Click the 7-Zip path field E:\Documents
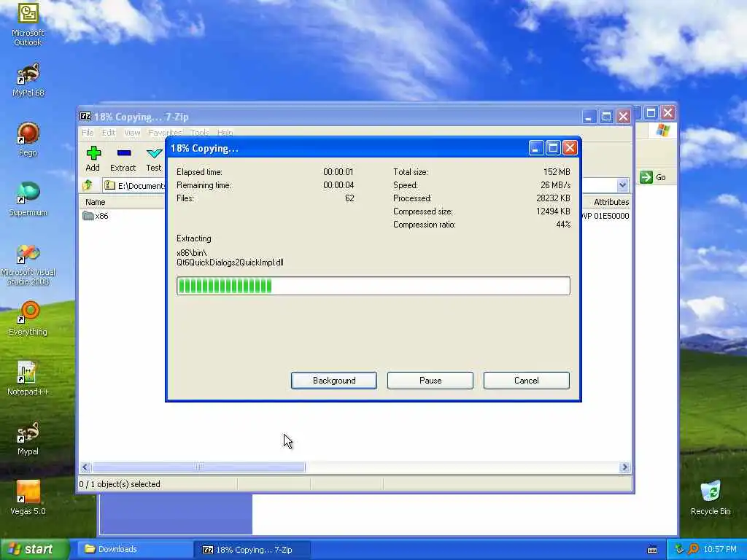Image resolution: width=747 pixels, height=560 pixels. point(135,185)
